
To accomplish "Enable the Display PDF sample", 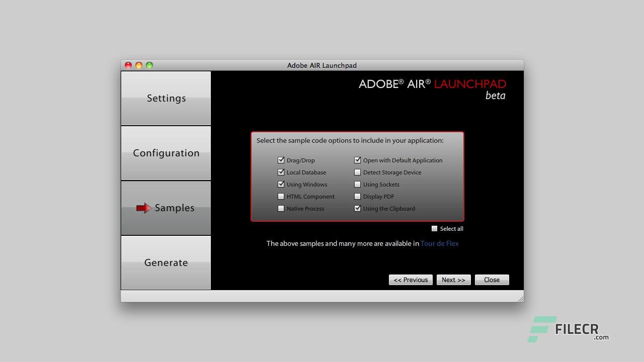I will pyautogui.click(x=358, y=197).
